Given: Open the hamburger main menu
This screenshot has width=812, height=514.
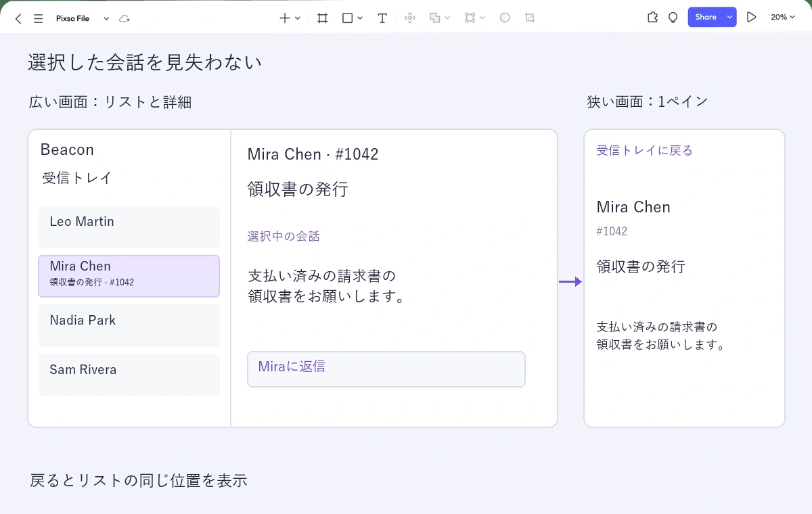Looking at the screenshot, I should pos(39,19).
